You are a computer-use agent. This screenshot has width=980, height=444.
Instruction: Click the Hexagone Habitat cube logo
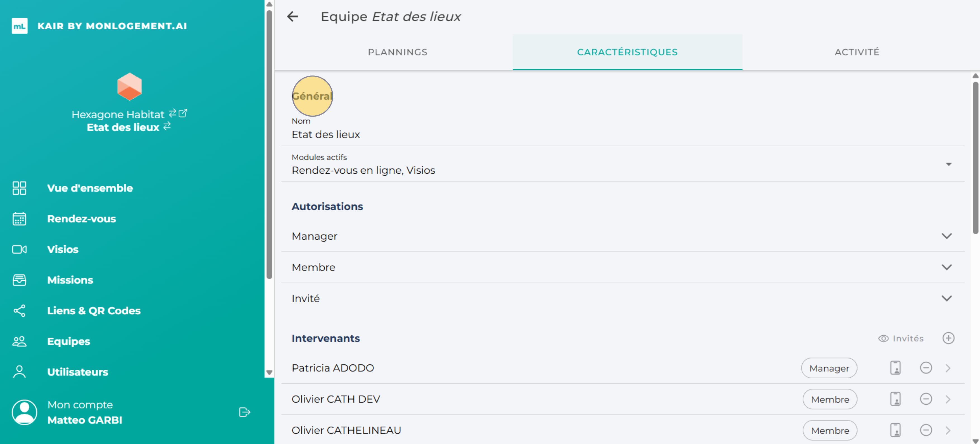click(x=129, y=87)
